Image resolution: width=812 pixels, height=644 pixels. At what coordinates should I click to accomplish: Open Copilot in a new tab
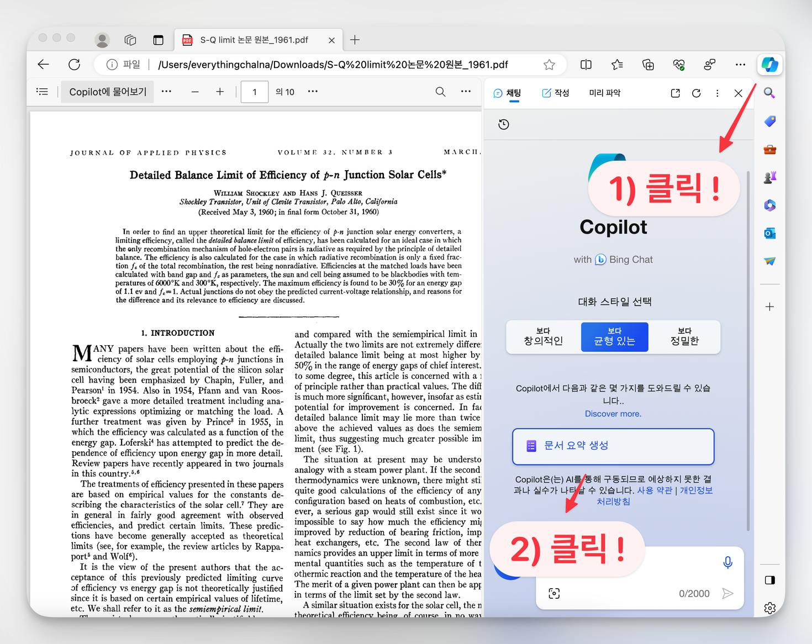(x=675, y=93)
